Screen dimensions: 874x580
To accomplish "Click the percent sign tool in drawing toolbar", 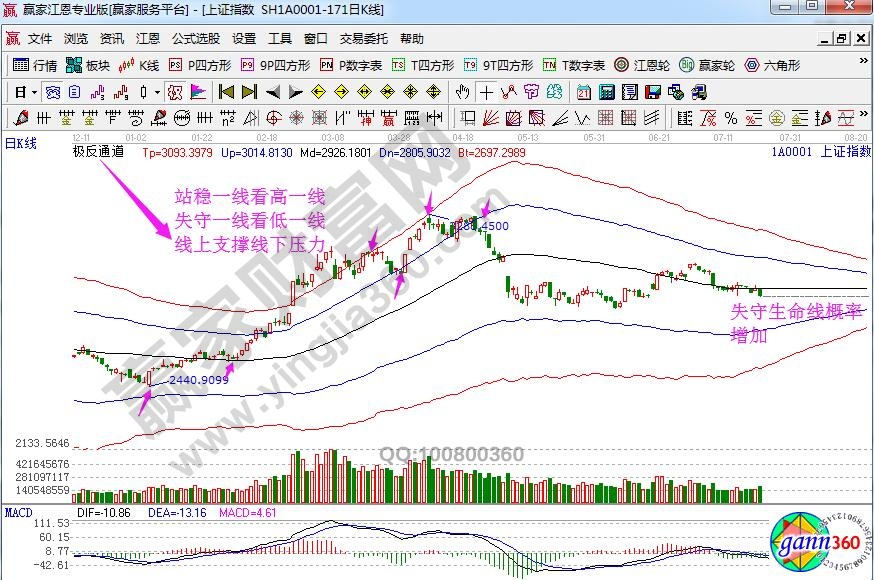I will point(730,117).
